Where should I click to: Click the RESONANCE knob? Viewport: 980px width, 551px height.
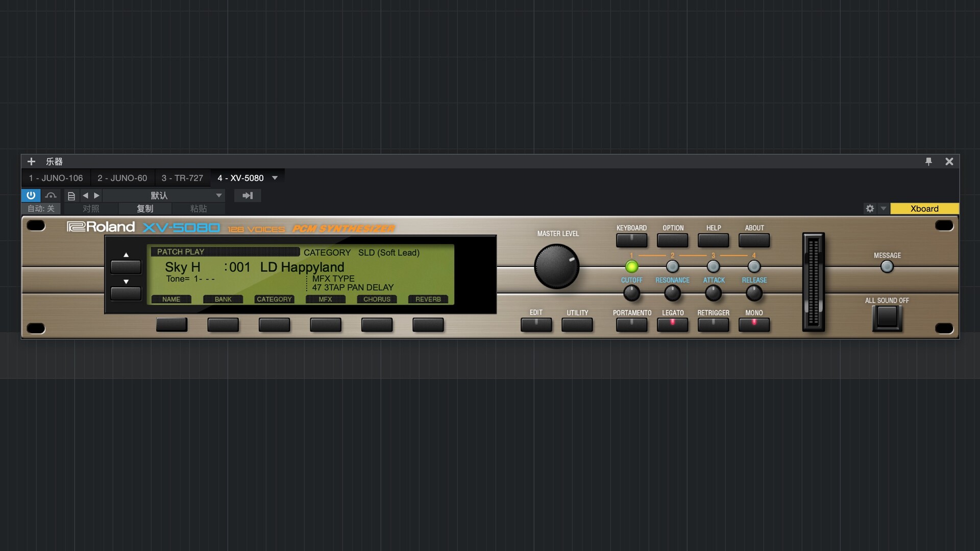coord(673,293)
